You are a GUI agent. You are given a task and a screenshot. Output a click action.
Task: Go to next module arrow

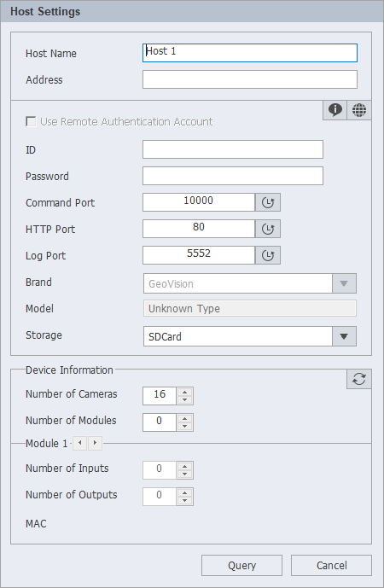pyautogui.click(x=95, y=443)
